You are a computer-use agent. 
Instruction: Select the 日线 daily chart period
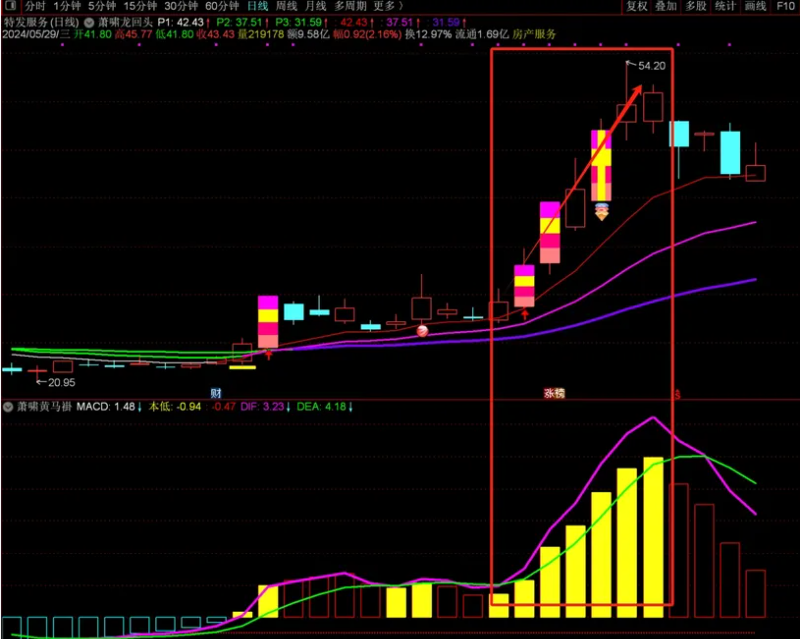(x=257, y=6)
